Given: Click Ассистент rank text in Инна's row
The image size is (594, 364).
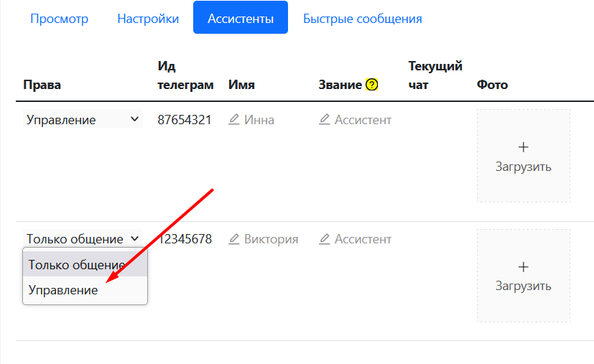Looking at the screenshot, I should 363,120.
